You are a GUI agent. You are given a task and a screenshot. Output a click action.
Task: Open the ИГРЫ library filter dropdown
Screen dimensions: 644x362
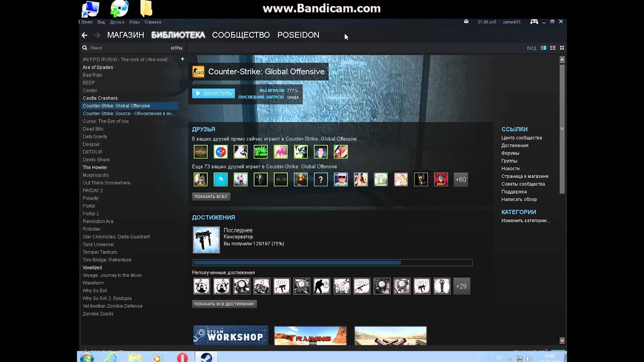pos(177,48)
